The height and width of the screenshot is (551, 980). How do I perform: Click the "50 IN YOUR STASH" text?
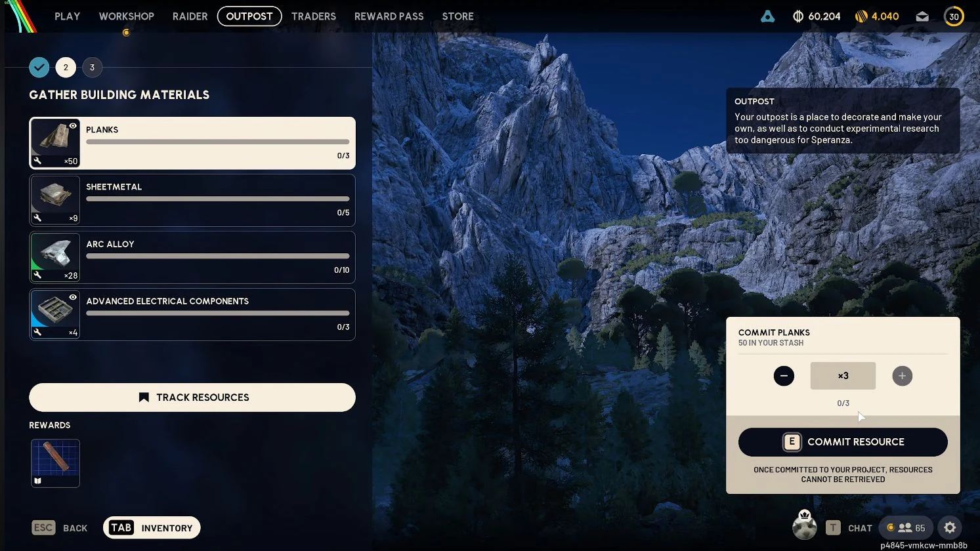click(771, 343)
